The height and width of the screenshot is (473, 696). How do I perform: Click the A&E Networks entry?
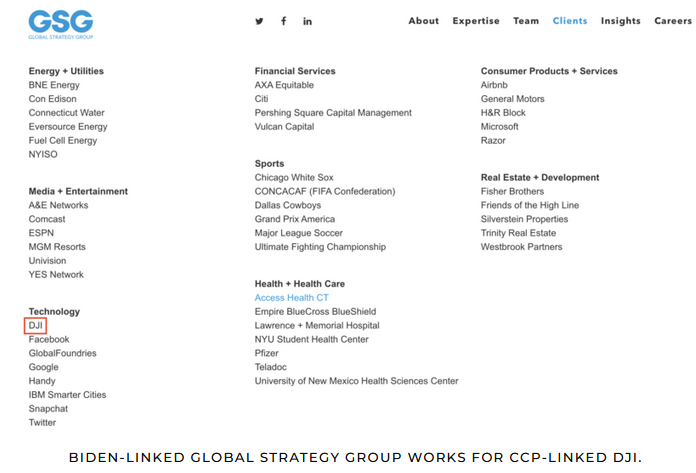click(58, 205)
